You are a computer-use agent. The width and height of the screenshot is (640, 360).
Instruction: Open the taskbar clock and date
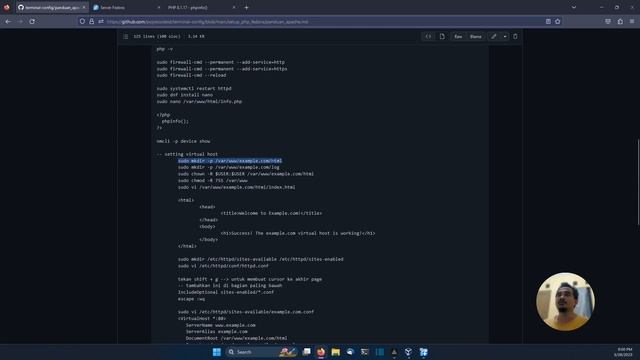pos(624,352)
